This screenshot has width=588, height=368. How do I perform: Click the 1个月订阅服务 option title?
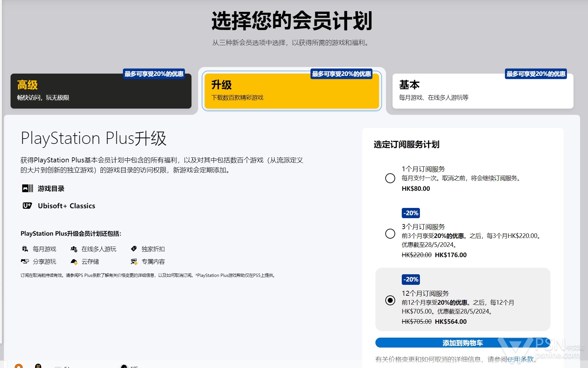coord(424,169)
